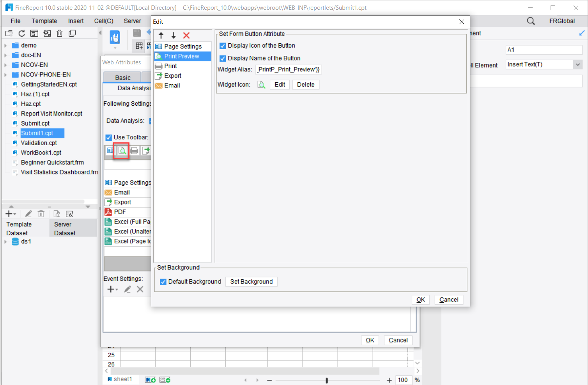This screenshot has width=588, height=385.
Task: Click the dataset trash icon
Action: (41, 214)
